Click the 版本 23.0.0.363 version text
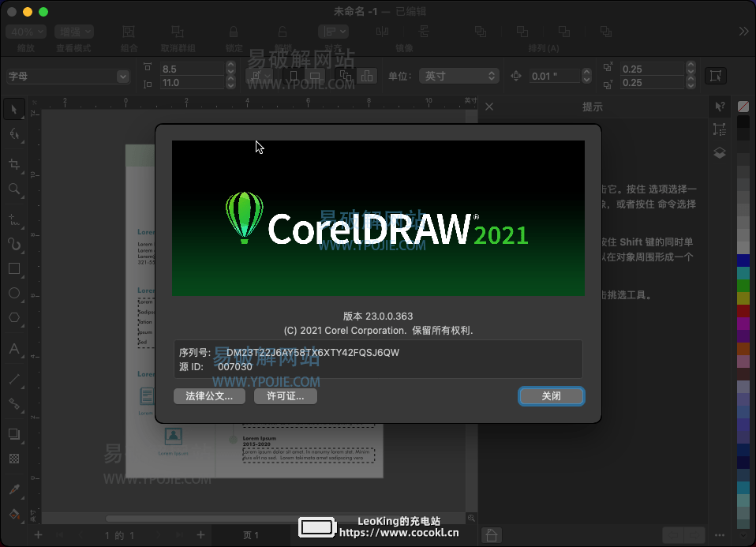Viewport: 756px width, 547px height. 378,317
